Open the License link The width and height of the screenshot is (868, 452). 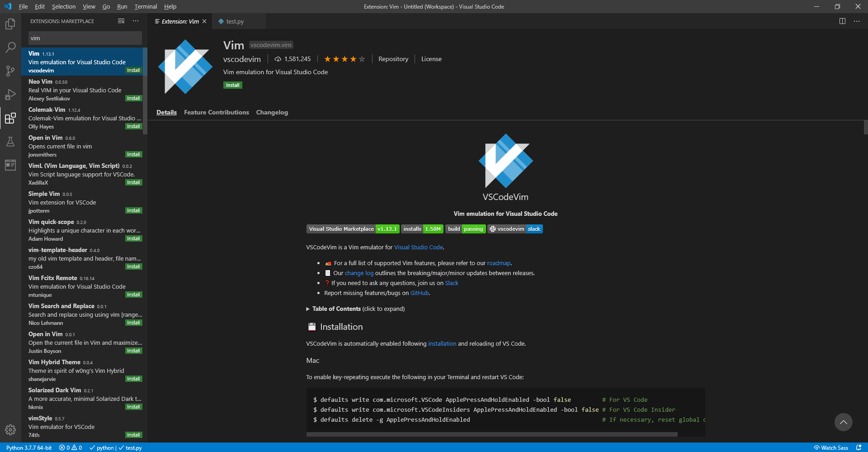(431, 59)
